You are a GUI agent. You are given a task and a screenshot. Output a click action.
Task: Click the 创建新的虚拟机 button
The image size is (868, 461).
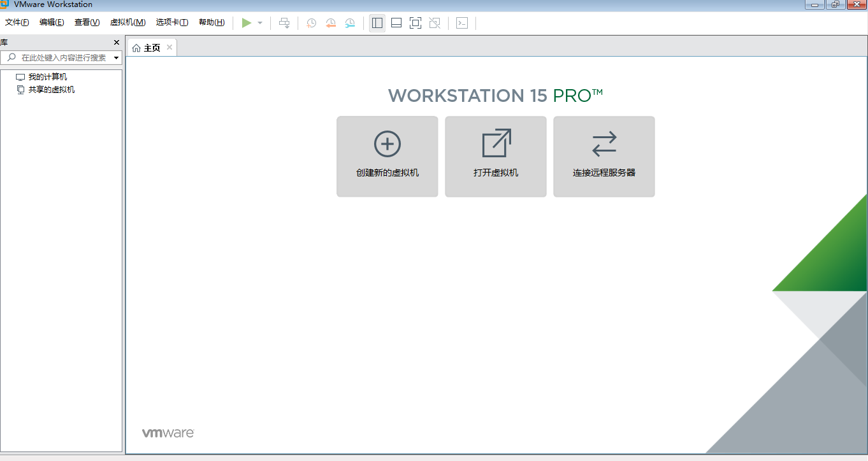point(387,157)
